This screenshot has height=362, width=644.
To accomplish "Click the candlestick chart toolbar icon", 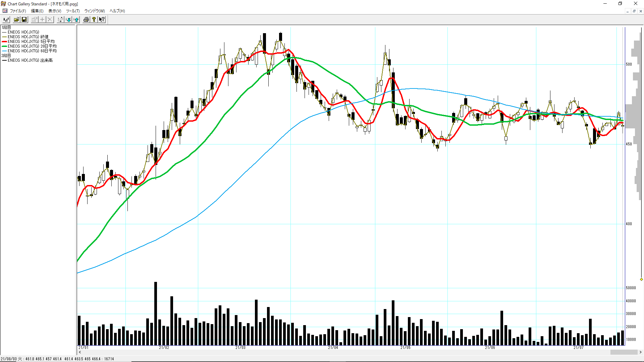I will [6, 19].
